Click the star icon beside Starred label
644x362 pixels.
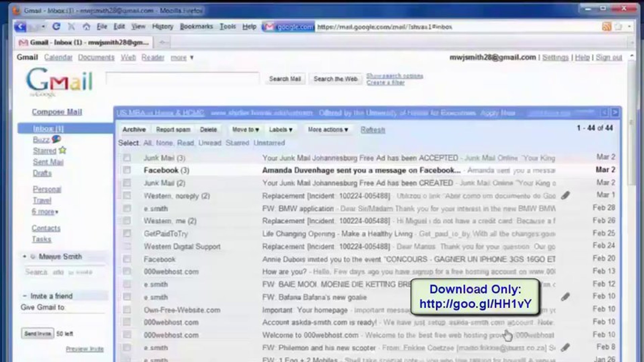tap(62, 150)
